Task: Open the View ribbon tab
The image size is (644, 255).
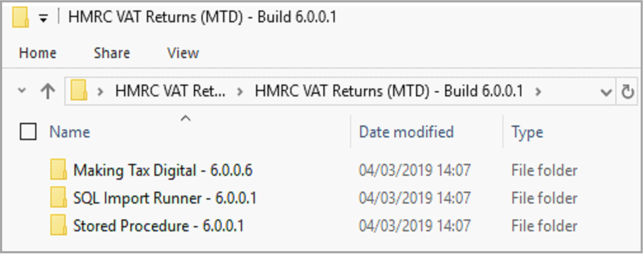Action: pos(183,53)
